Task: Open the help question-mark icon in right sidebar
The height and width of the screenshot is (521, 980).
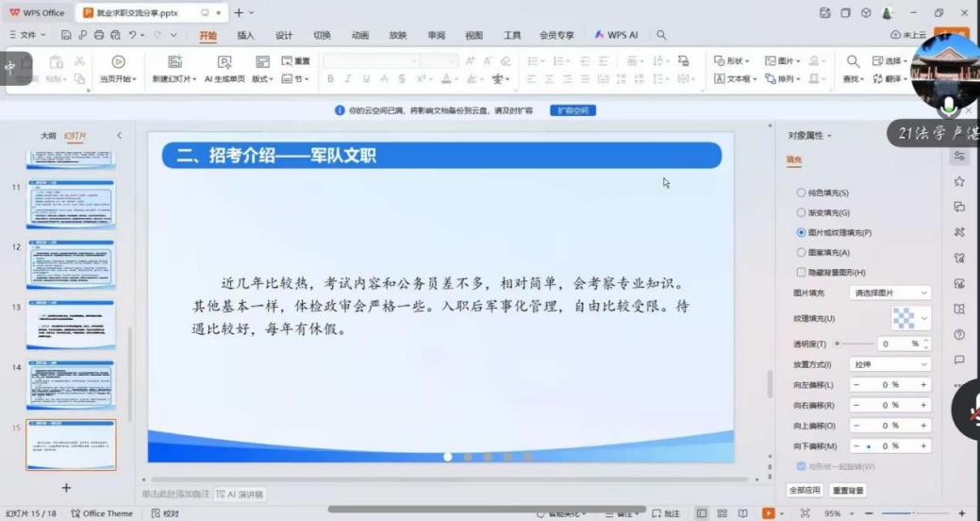Action: (959, 334)
